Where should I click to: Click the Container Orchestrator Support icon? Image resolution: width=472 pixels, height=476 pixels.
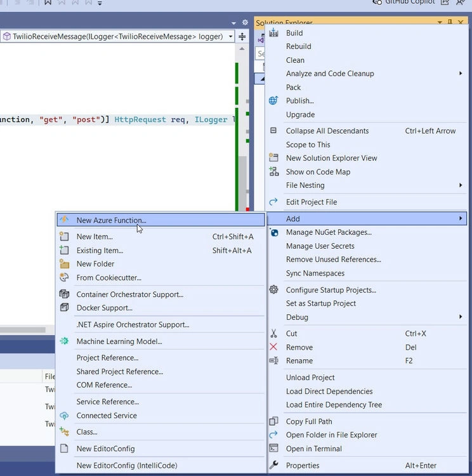coord(64,294)
